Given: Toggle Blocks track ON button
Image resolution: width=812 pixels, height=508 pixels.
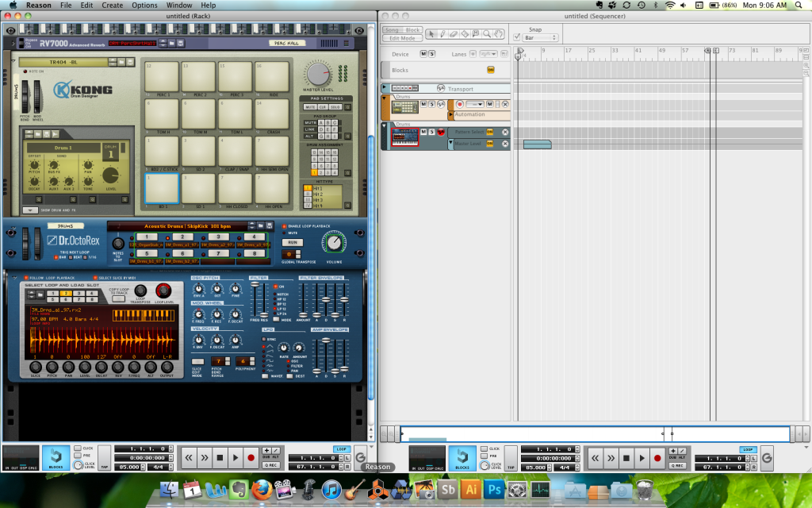Looking at the screenshot, I should (x=490, y=70).
